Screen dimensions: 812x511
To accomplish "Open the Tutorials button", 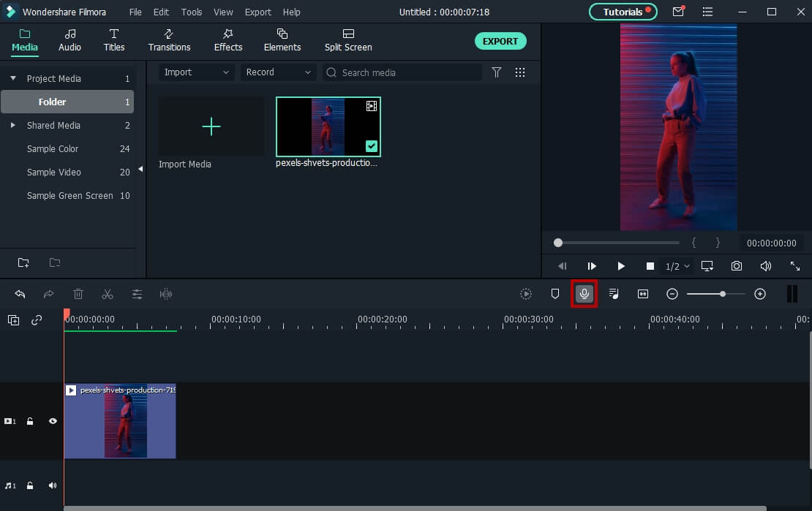I will pyautogui.click(x=623, y=12).
